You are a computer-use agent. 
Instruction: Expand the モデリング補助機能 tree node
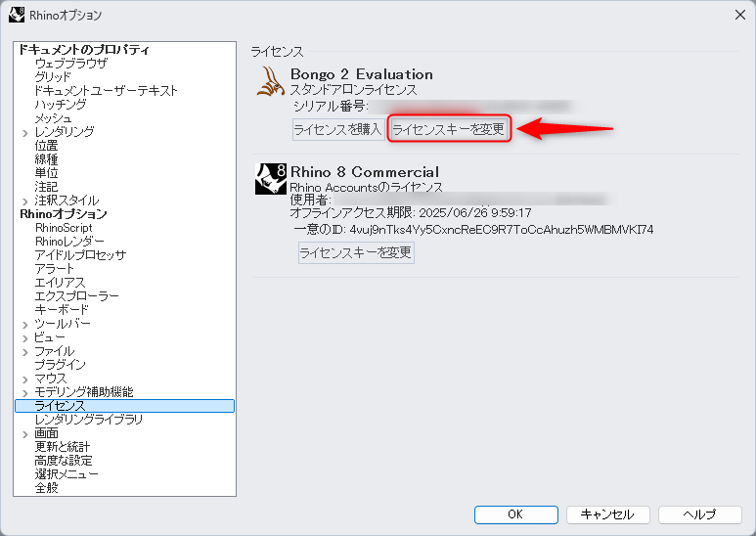click(x=25, y=393)
